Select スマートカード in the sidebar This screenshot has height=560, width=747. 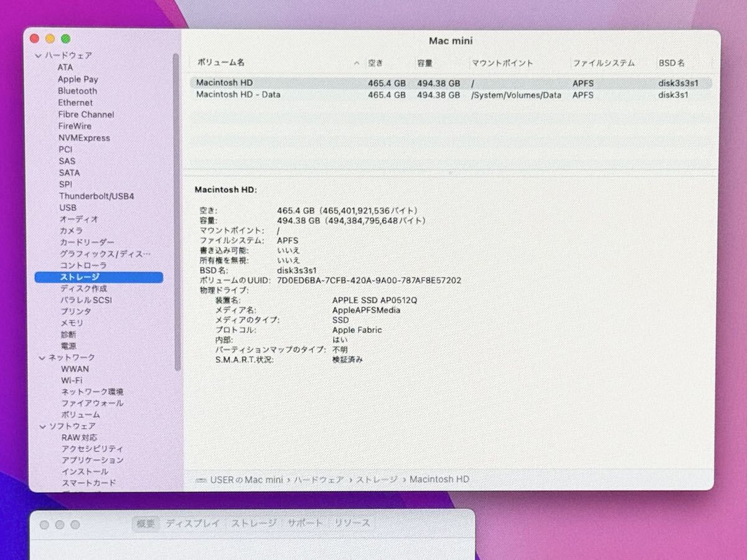tap(88, 483)
